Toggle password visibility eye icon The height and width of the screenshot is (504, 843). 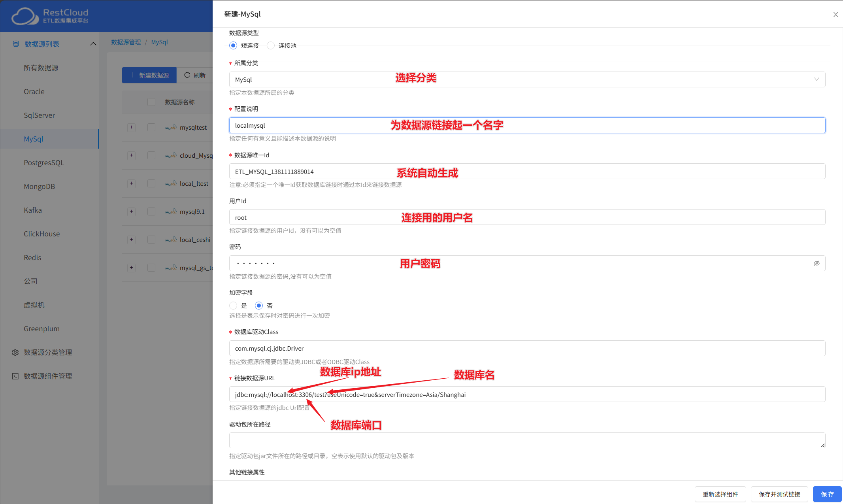817,263
